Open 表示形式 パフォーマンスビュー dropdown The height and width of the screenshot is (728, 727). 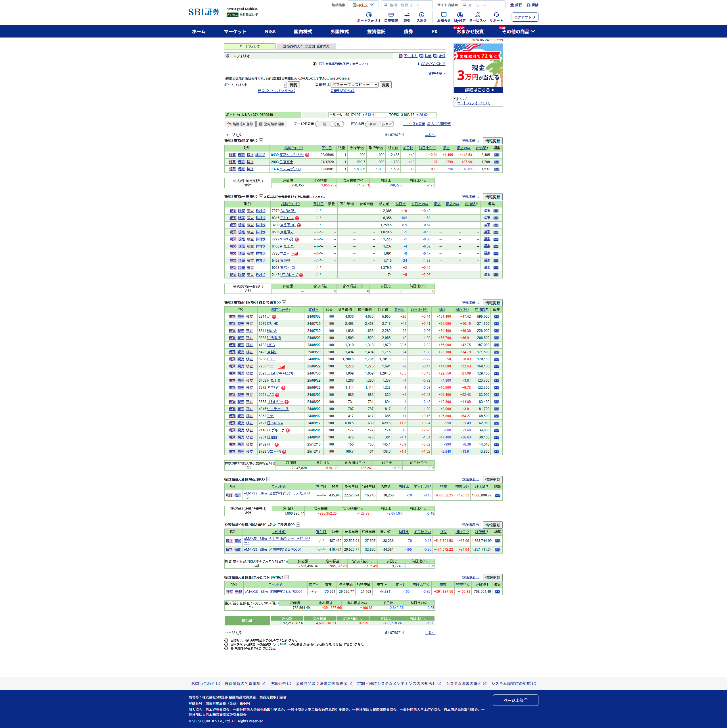pyautogui.click(x=354, y=85)
